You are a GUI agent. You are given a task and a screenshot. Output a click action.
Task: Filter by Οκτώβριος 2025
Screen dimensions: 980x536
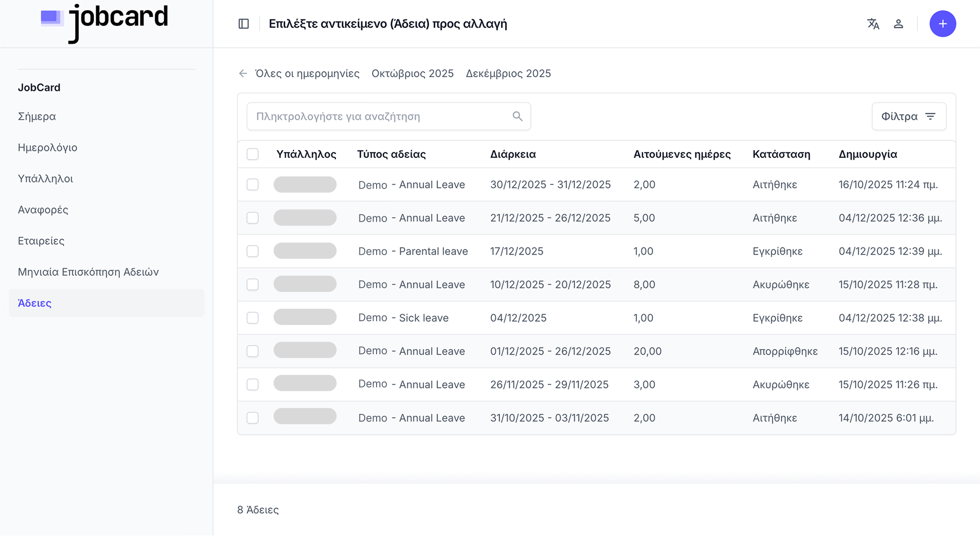(x=412, y=73)
